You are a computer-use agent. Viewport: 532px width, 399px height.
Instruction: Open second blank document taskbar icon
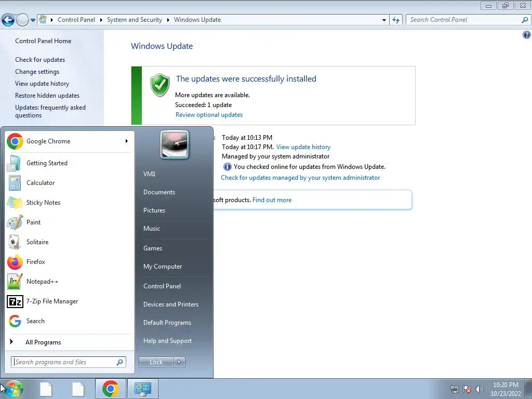tap(78, 389)
